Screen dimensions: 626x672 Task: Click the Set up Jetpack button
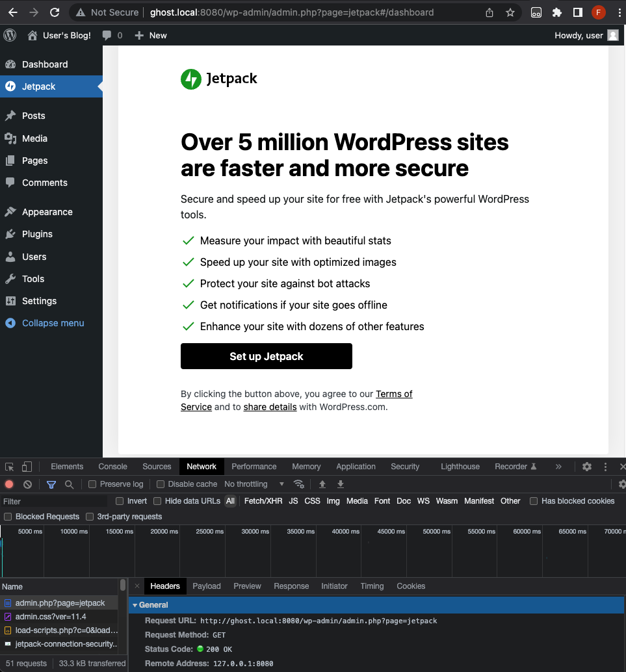pos(266,356)
